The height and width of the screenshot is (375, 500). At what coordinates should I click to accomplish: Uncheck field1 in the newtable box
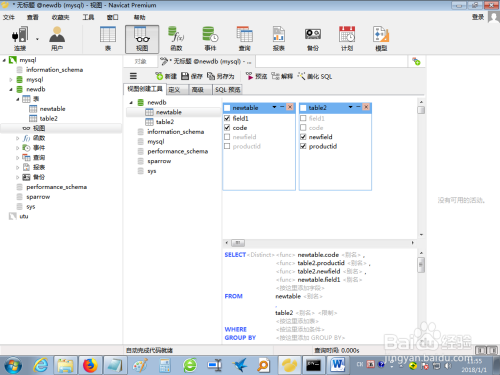point(227,118)
